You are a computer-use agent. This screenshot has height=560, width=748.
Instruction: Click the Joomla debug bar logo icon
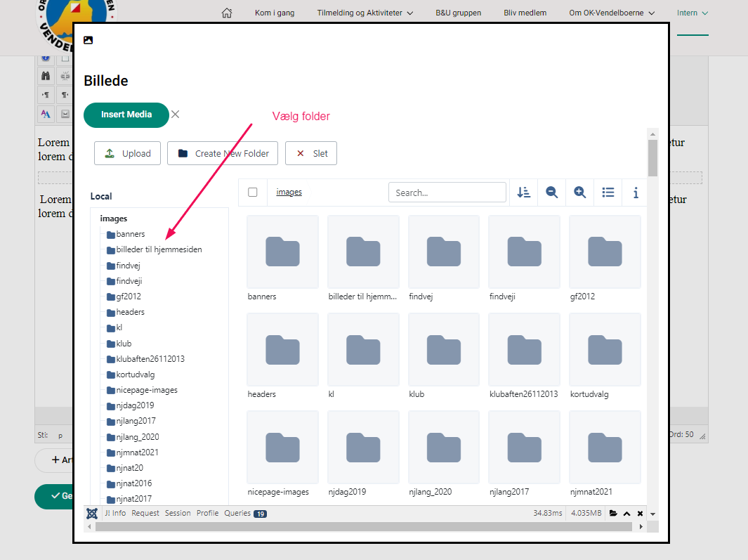92,514
